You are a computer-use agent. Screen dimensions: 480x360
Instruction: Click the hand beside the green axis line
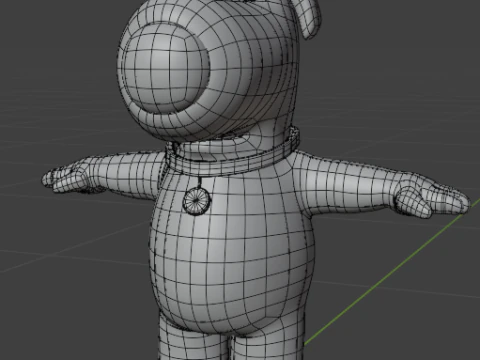click(x=432, y=197)
